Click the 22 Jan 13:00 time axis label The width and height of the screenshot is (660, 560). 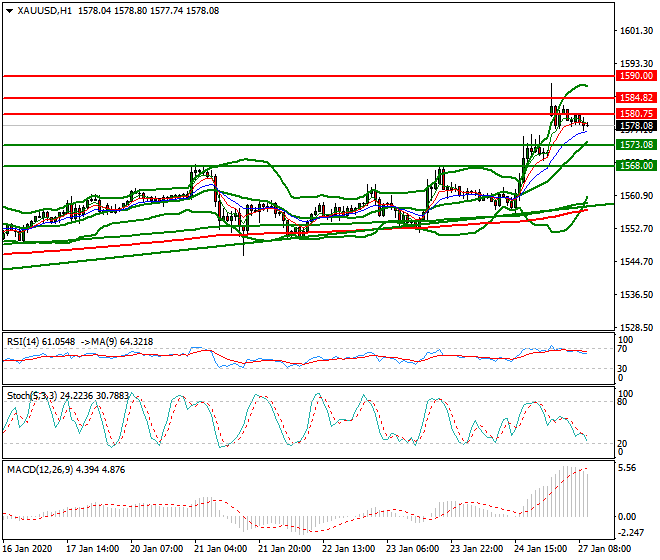tap(349, 549)
